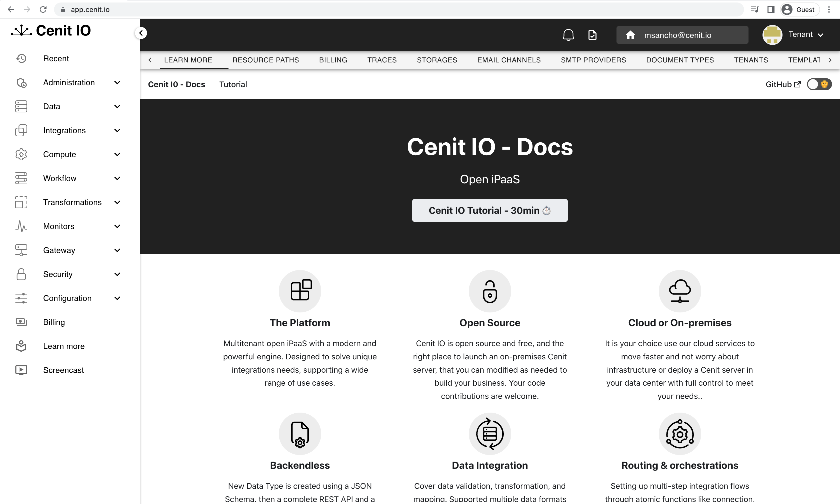This screenshot has width=840, height=504.
Task: Switch to the Tenants tab
Action: (x=751, y=60)
